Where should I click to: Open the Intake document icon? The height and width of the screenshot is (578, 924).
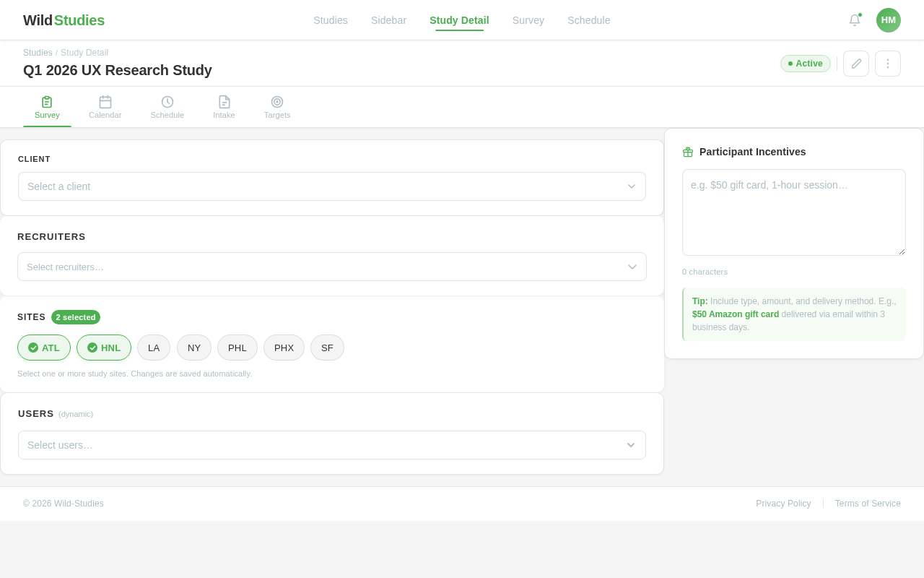224,102
